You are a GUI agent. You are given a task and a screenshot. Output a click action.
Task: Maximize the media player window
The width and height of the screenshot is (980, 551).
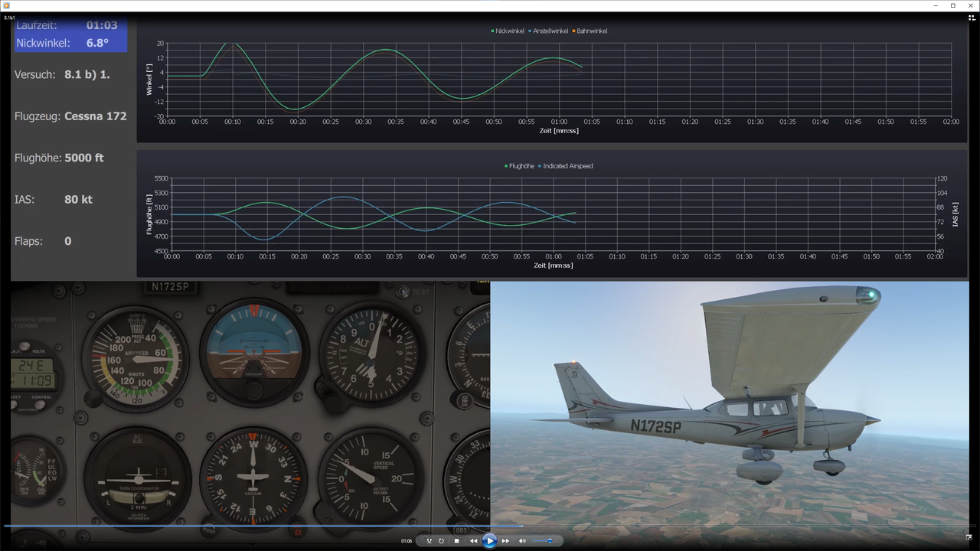click(x=953, y=5)
